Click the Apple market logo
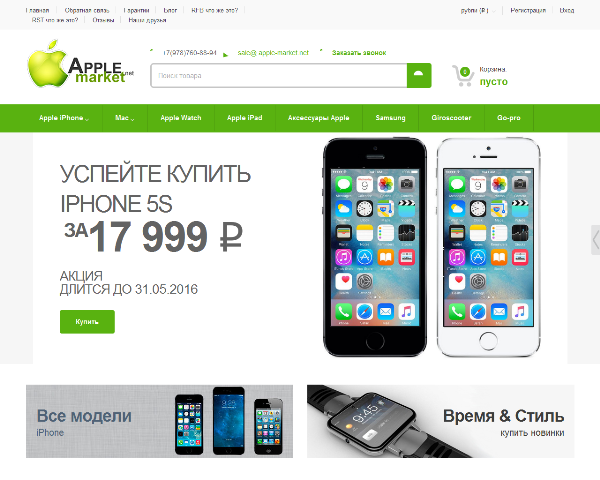The height and width of the screenshot is (480, 600). (x=80, y=64)
